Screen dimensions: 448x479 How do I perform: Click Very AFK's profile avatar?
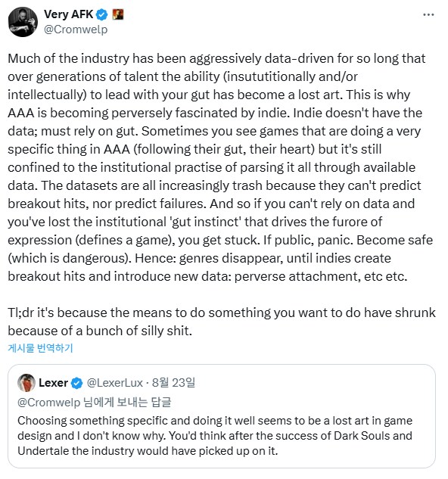pos(23,22)
